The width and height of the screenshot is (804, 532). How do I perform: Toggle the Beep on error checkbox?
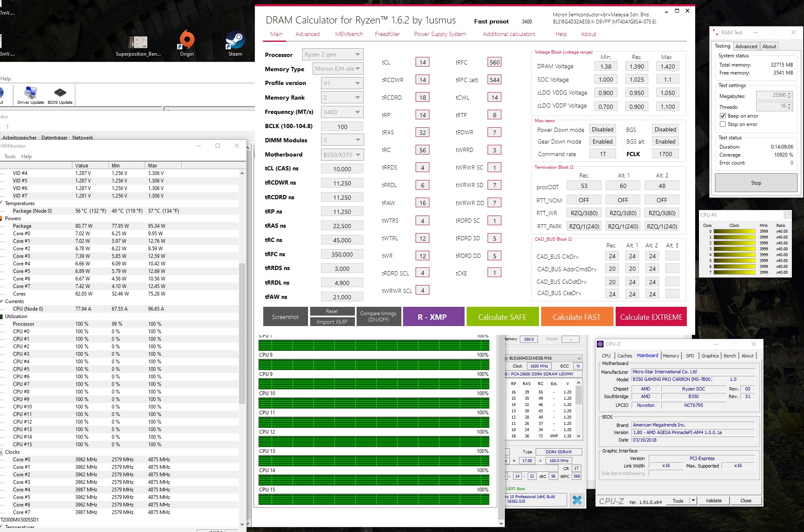pos(723,116)
